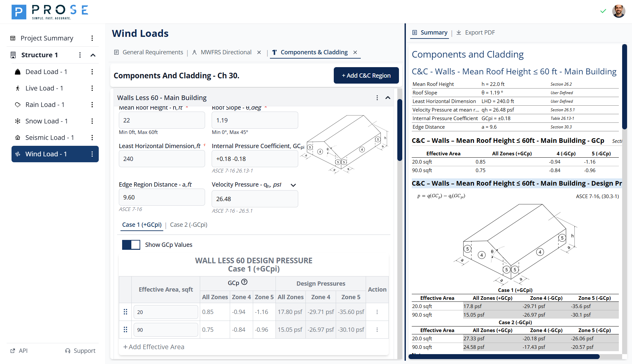This screenshot has height=364, width=632.
Task: Open options menu for Snow Load - 1
Action: pyautogui.click(x=92, y=121)
